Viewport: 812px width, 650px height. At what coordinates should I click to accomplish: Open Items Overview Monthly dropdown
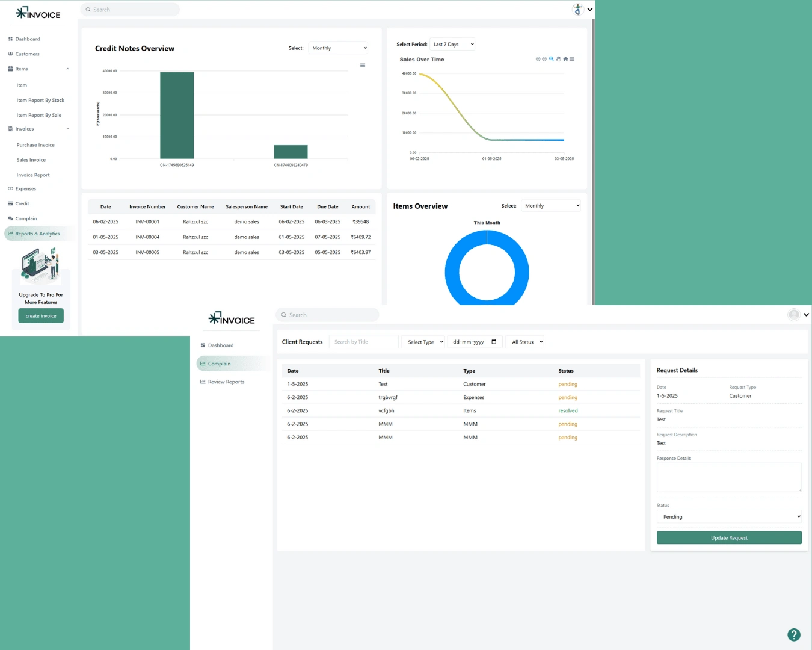point(551,206)
